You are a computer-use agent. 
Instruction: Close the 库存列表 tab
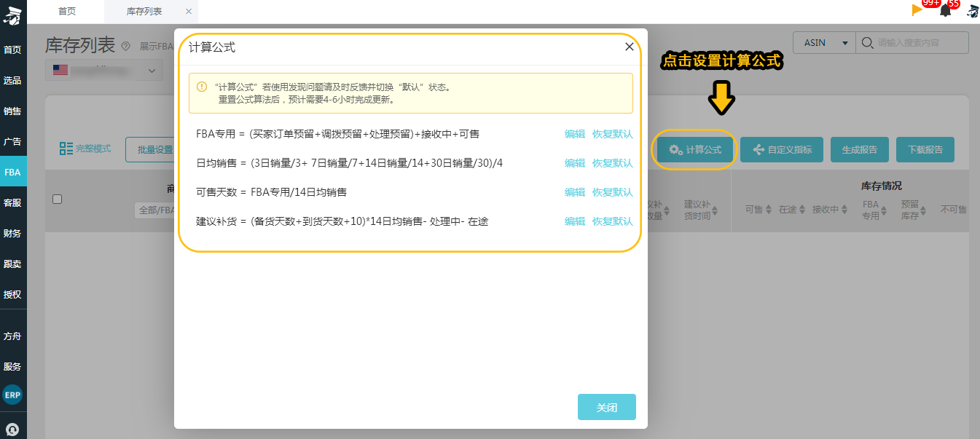coord(189,11)
